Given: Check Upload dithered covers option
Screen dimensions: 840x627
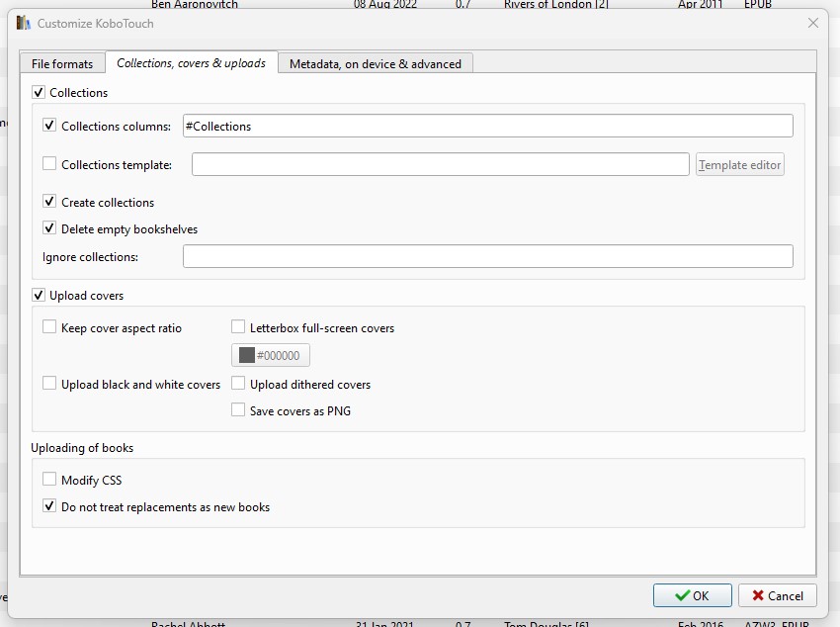Looking at the screenshot, I should point(238,383).
